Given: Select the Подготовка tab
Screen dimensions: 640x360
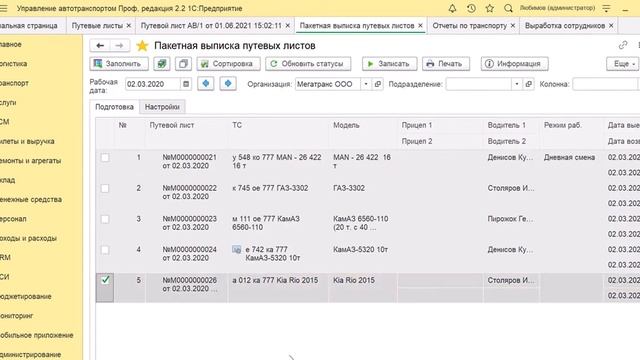Looking at the screenshot, I should point(114,107).
